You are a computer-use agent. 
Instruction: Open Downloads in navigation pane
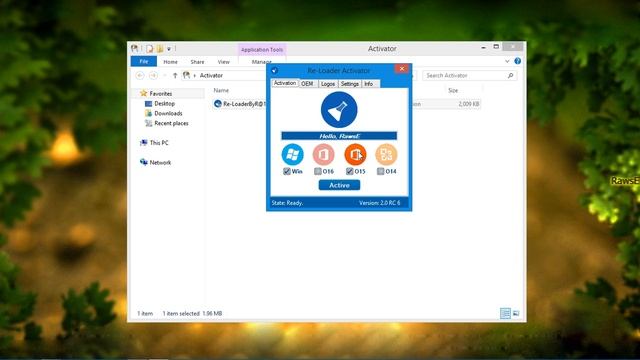point(168,113)
